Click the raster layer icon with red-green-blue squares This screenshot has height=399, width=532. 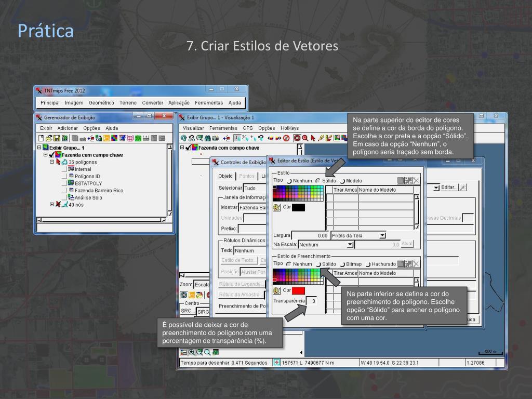point(114,138)
